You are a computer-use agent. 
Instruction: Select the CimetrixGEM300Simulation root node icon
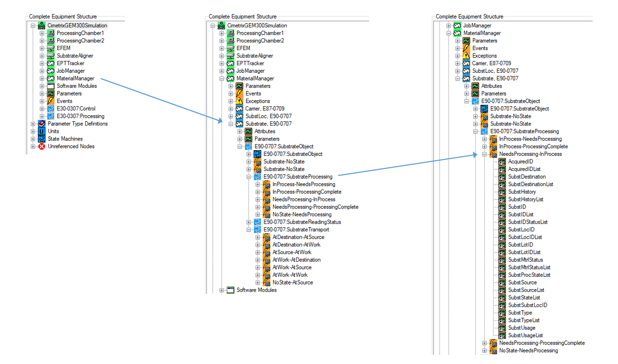tap(41, 25)
